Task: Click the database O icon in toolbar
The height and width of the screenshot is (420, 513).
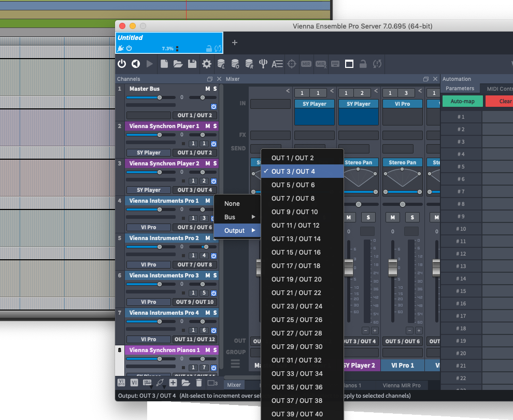Action: point(235,63)
